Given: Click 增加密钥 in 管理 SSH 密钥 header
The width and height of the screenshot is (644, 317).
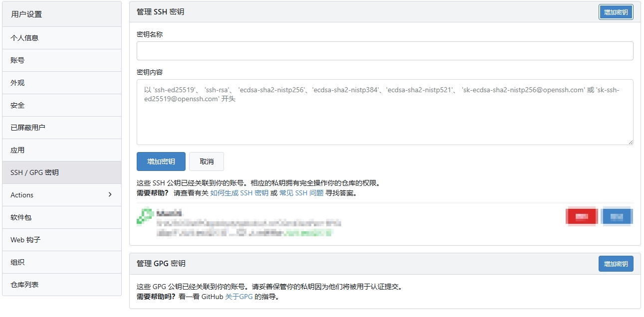Looking at the screenshot, I should coord(616,12).
